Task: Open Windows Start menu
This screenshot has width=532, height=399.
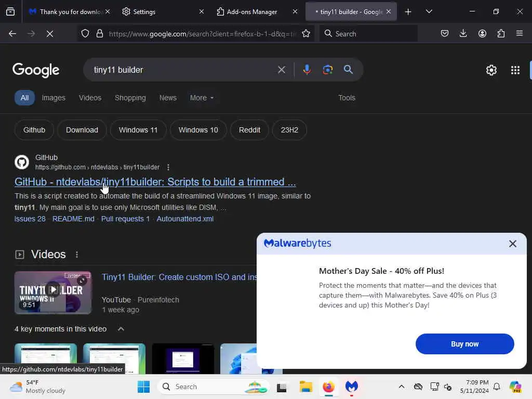Action: pos(143,387)
